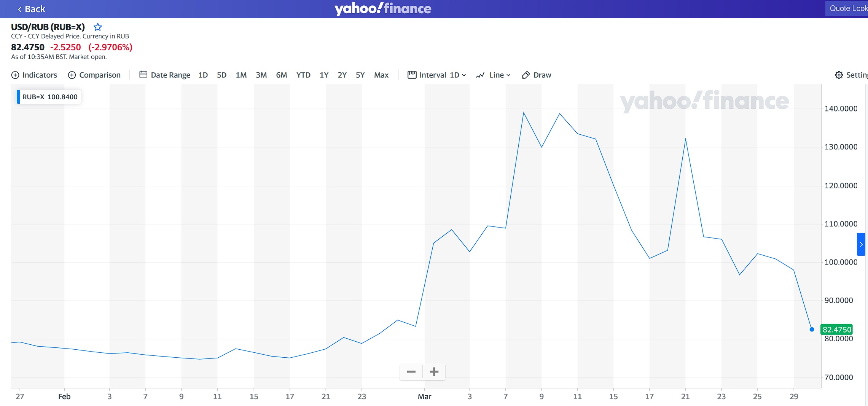The width and height of the screenshot is (868, 406).
Task: Open chart Settings gear icon
Action: 839,75
